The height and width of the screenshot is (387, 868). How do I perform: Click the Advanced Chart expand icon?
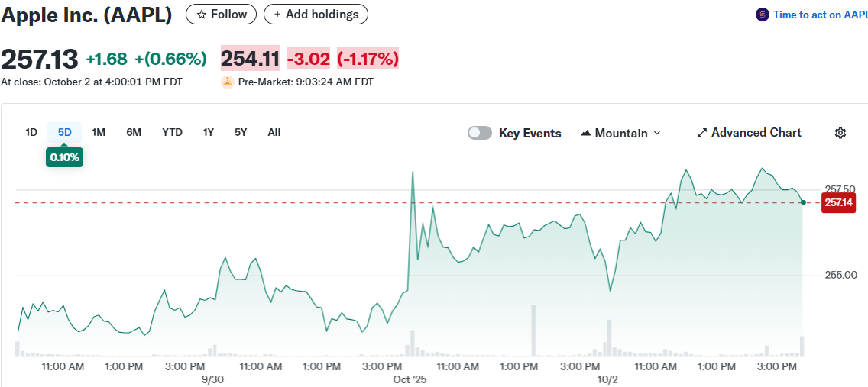[x=702, y=133]
